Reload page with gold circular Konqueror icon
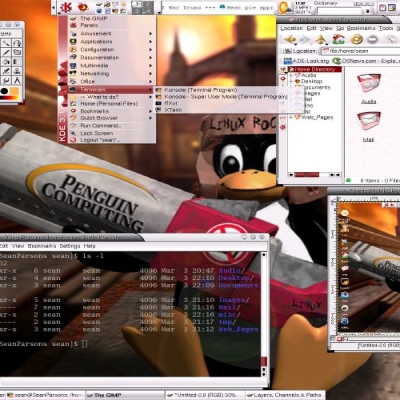The width and height of the screenshot is (400, 400). pyautogui.click(x=356, y=40)
